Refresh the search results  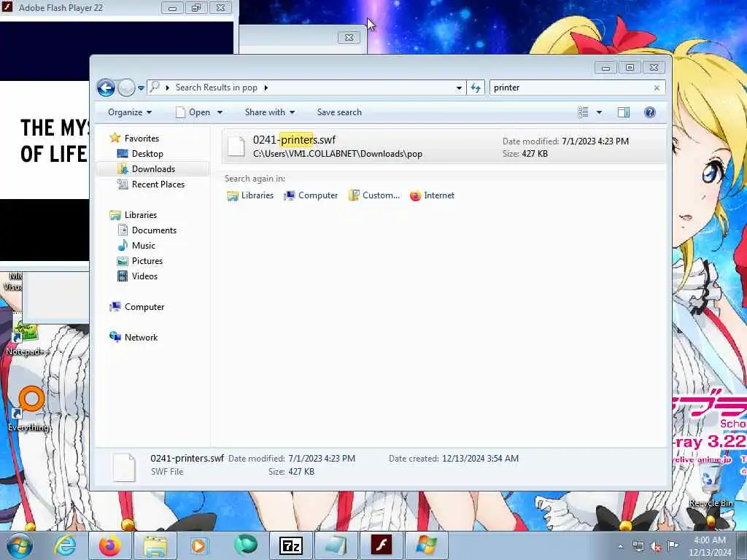476,87
